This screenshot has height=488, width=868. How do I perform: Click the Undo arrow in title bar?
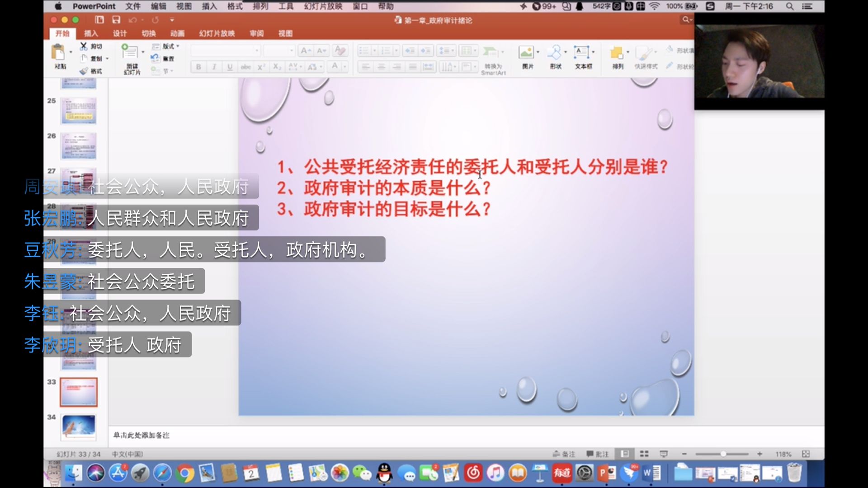[x=132, y=20]
